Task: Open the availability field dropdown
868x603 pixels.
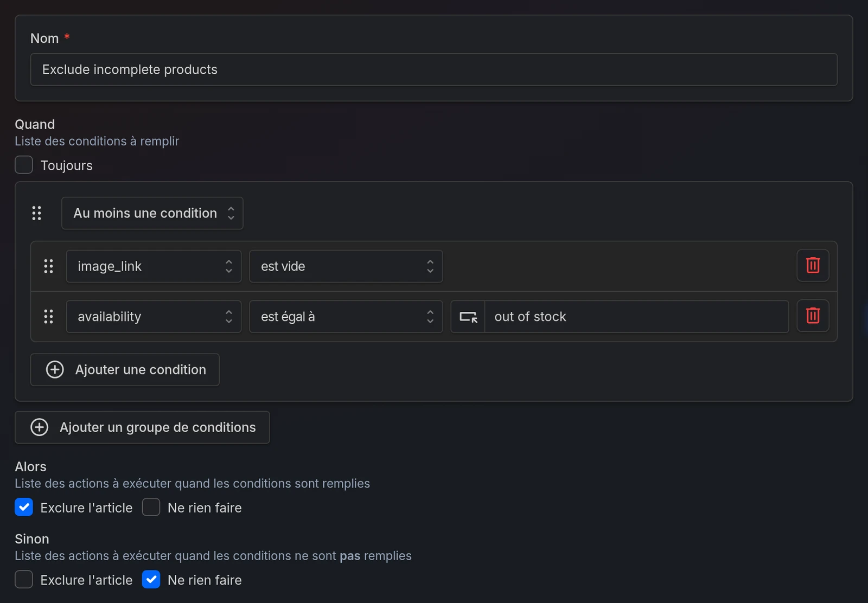Action: click(154, 317)
